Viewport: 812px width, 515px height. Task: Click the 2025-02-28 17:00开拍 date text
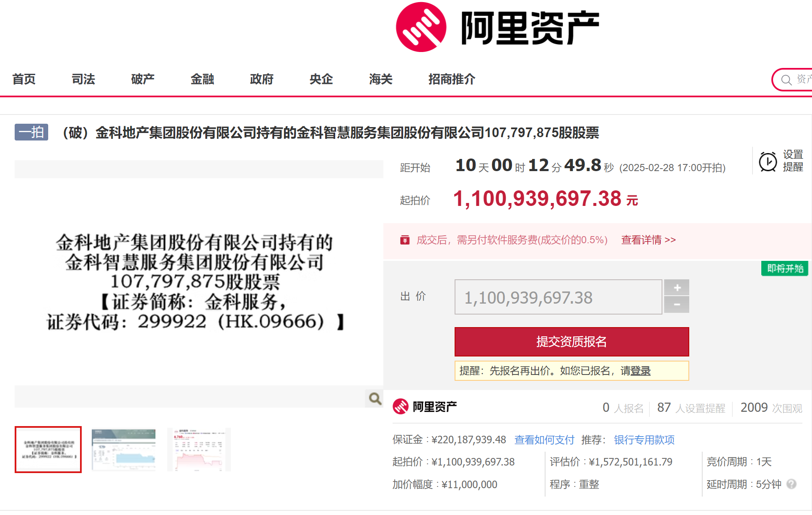click(x=672, y=168)
